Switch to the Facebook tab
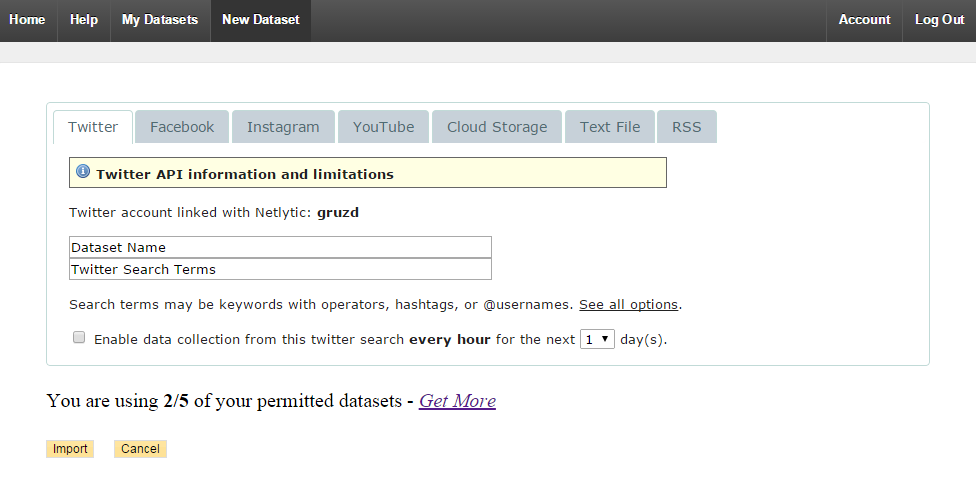Image resolution: width=976 pixels, height=490 pixels. 182,127
